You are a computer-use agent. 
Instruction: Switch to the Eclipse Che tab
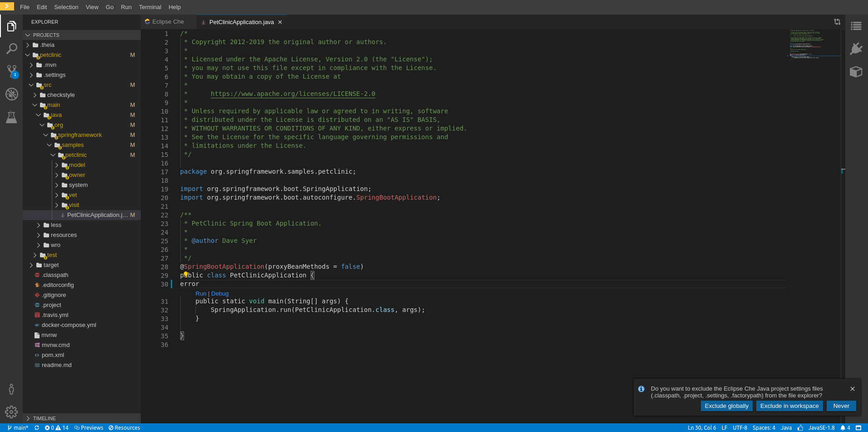(x=168, y=21)
